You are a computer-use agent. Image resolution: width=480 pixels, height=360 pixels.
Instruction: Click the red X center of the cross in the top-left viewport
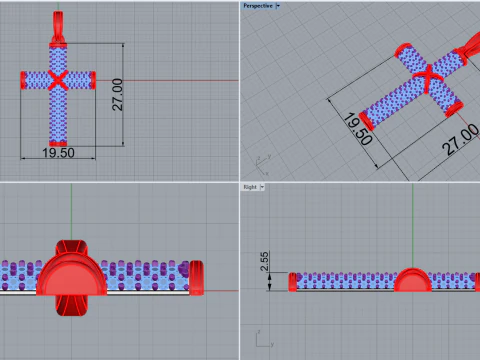(x=58, y=80)
